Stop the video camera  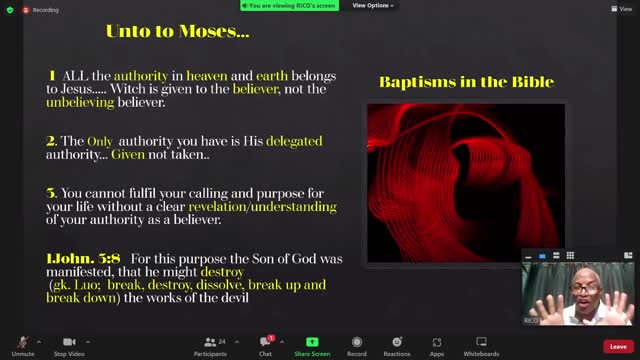69,346
